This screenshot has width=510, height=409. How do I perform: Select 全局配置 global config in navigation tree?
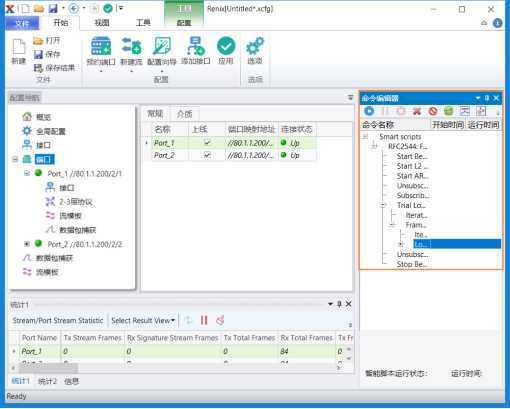[51, 131]
